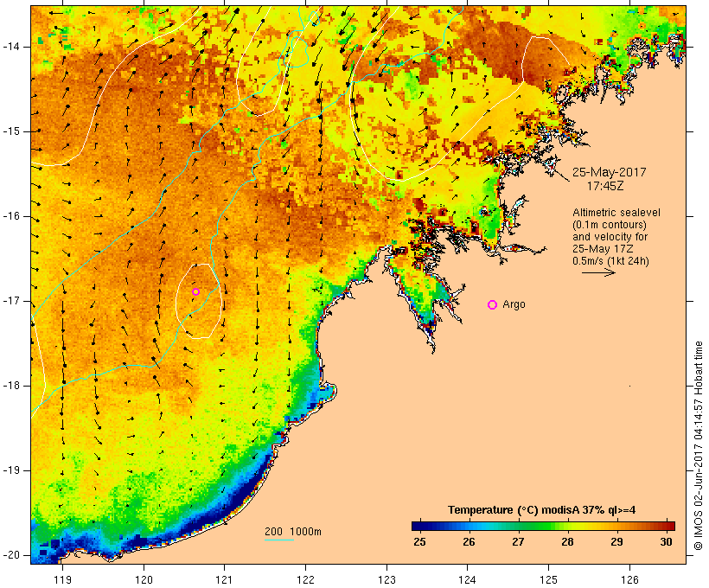Click the longitude axis label '120'

(x=144, y=579)
